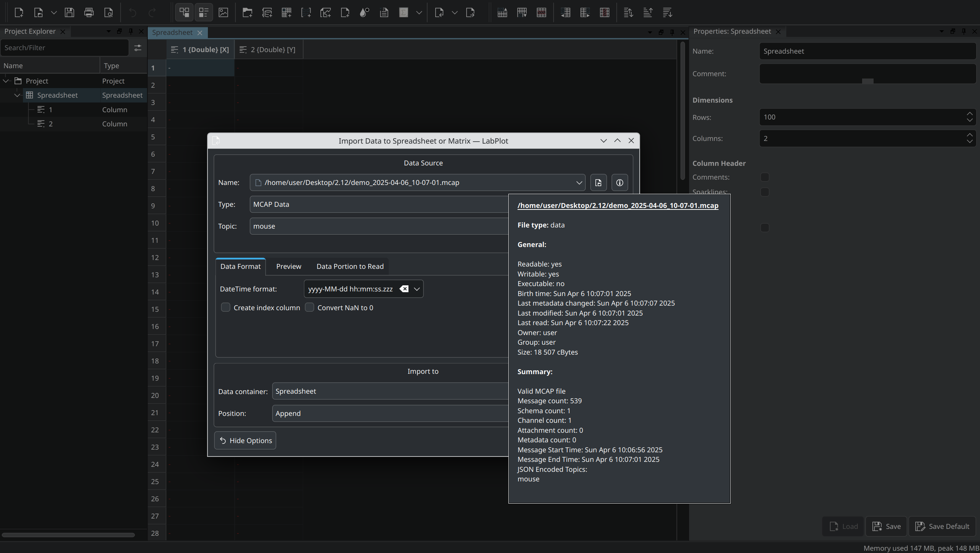Enable Create index column checkbox

click(225, 308)
